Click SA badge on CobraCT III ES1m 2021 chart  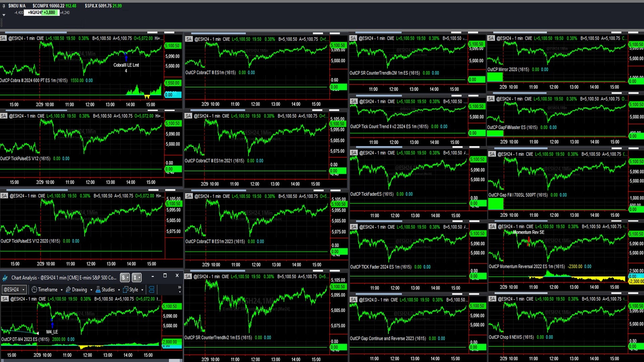[188, 116]
